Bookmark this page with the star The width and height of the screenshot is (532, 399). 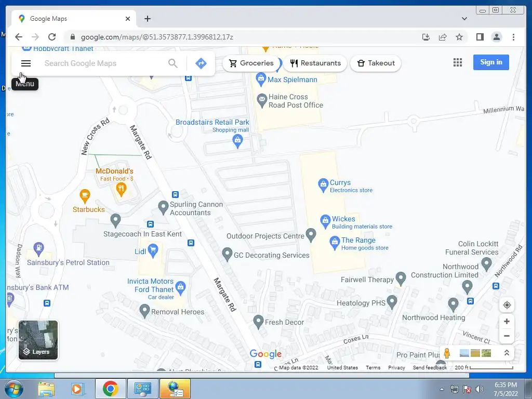[459, 37]
